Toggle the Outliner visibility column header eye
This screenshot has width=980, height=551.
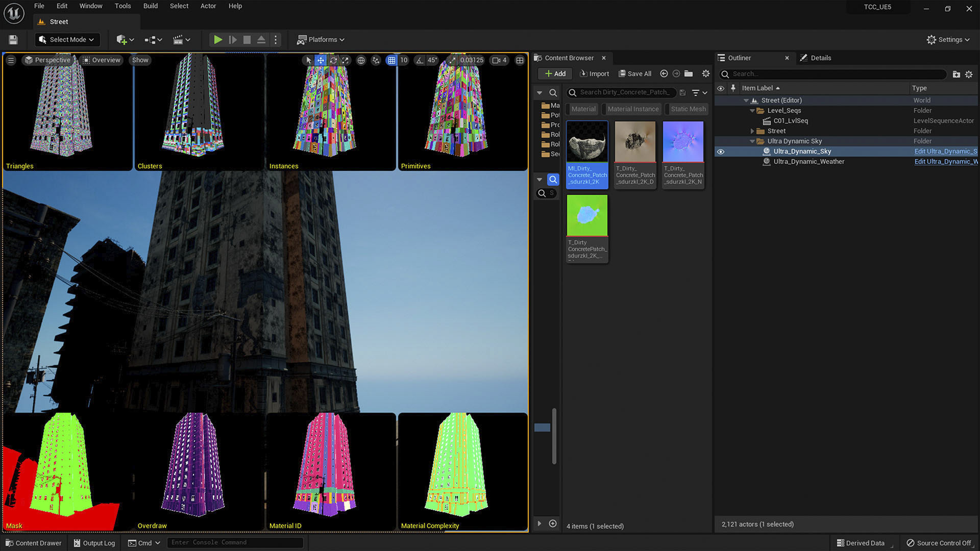point(721,88)
